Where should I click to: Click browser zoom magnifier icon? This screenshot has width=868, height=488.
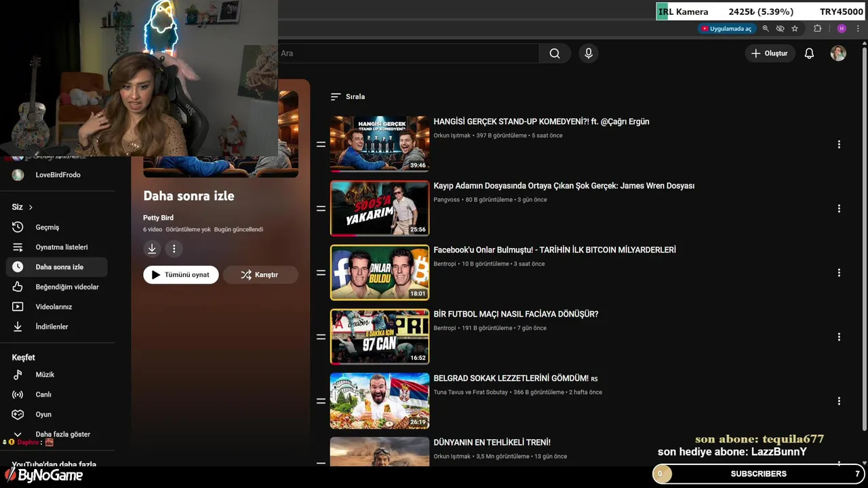766,28
